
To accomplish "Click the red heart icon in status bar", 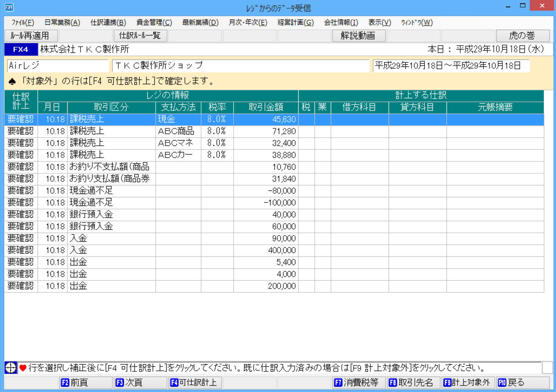I will tap(23, 368).
